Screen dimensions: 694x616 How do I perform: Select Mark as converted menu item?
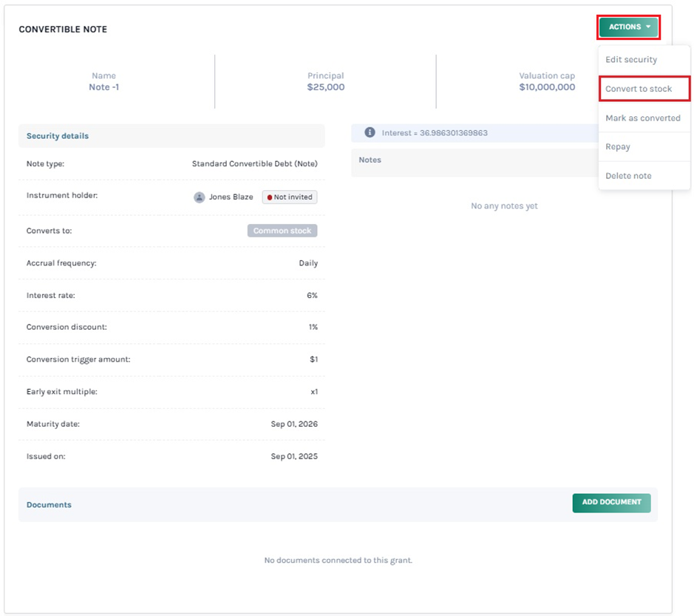point(642,118)
